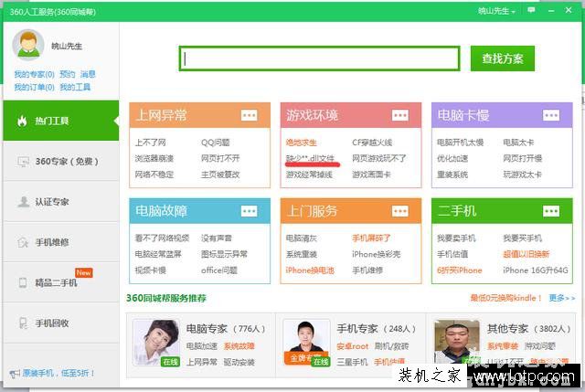
Task: Open more options for 游戏环境 category
Action: tap(400, 115)
